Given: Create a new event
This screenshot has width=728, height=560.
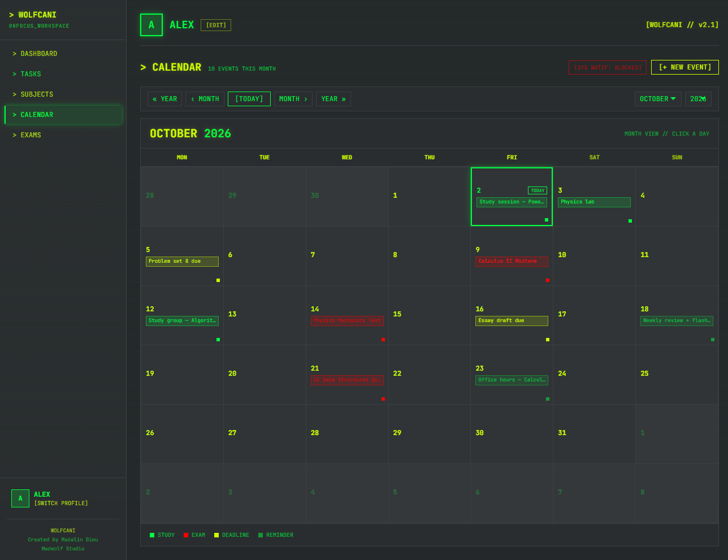Looking at the screenshot, I should pos(685,67).
